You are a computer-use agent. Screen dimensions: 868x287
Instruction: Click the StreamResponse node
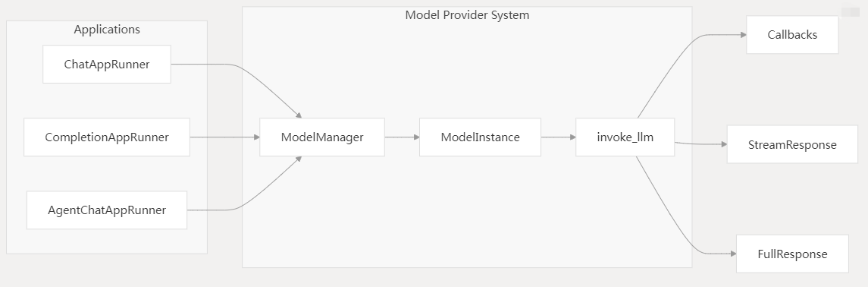pos(792,144)
